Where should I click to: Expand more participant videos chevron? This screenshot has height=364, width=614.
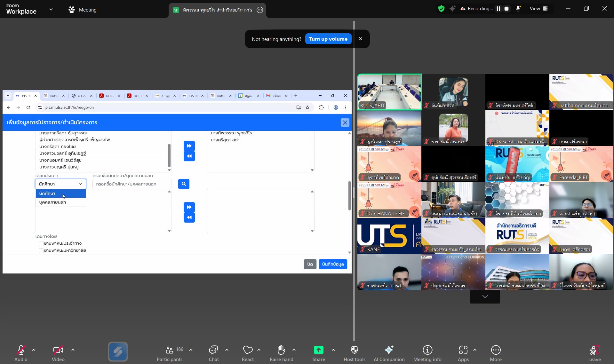pos(485,297)
